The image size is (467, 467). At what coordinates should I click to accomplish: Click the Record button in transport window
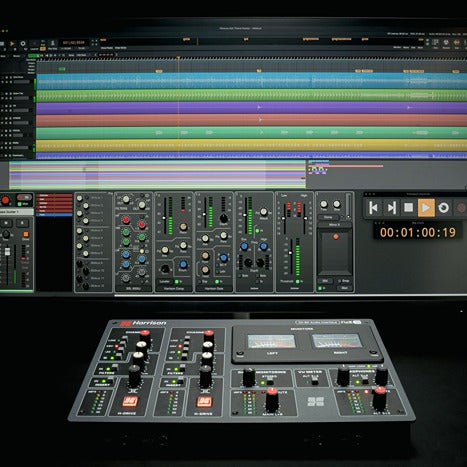pos(461,208)
